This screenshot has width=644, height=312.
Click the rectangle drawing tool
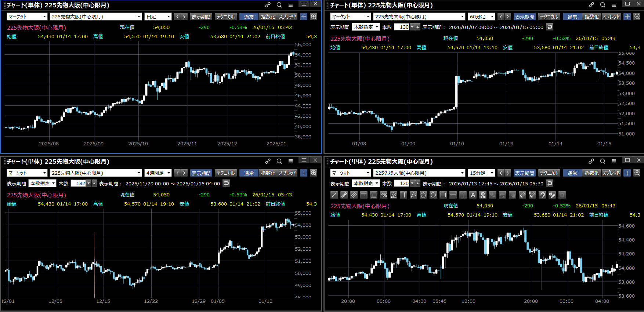[x=443, y=195]
